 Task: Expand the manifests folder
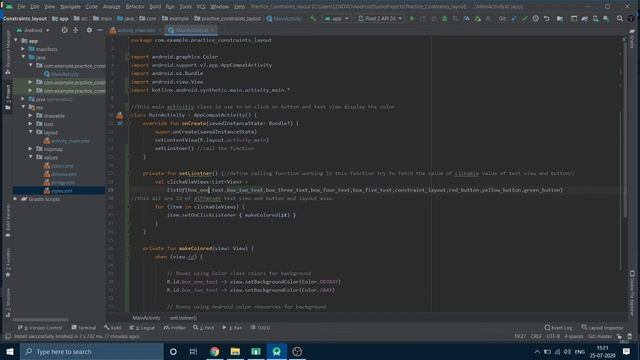(23, 49)
